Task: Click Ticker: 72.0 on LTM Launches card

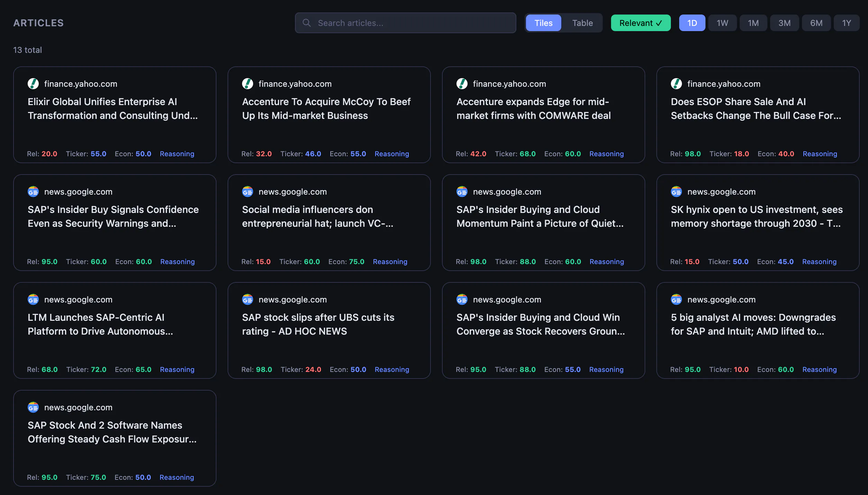Action: pyautogui.click(x=86, y=370)
